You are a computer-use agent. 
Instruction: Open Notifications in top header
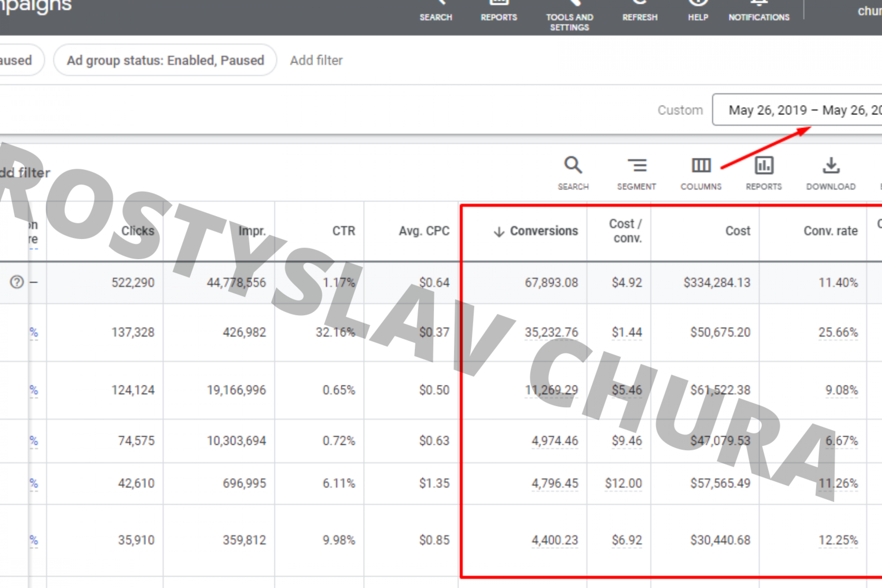[759, 11]
